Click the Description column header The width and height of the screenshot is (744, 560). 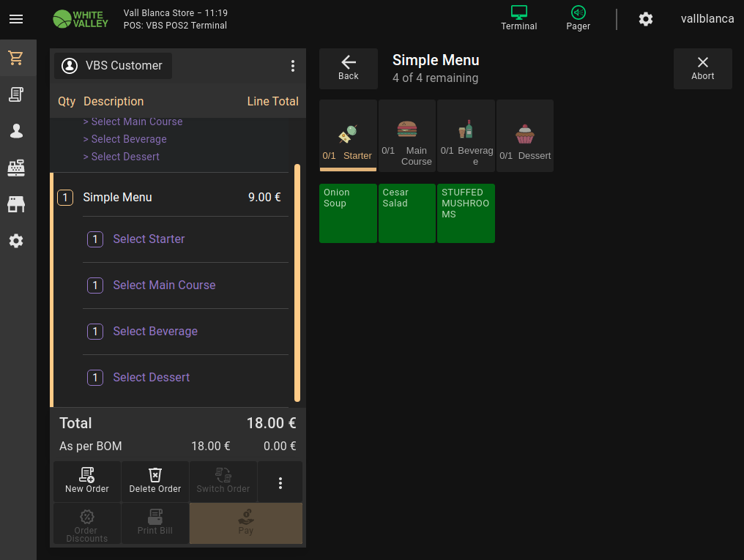click(x=114, y=102)
